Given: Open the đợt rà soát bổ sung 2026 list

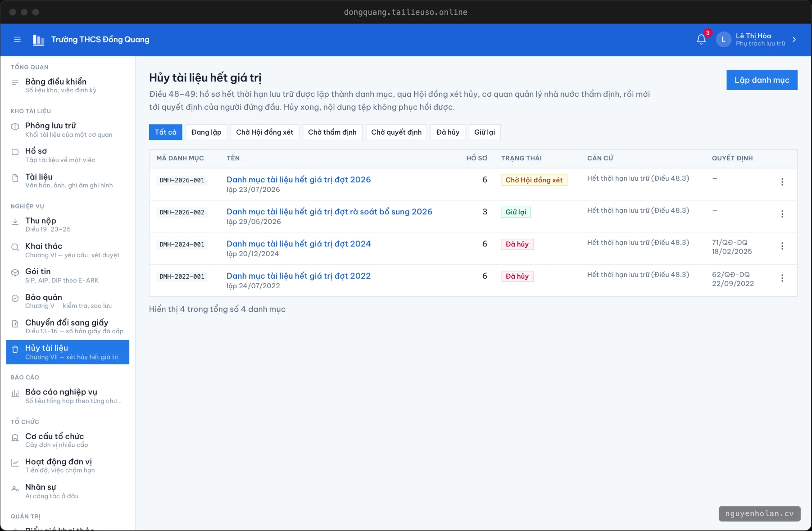Looking at the screenshot, I should click(x=329, y=212).
